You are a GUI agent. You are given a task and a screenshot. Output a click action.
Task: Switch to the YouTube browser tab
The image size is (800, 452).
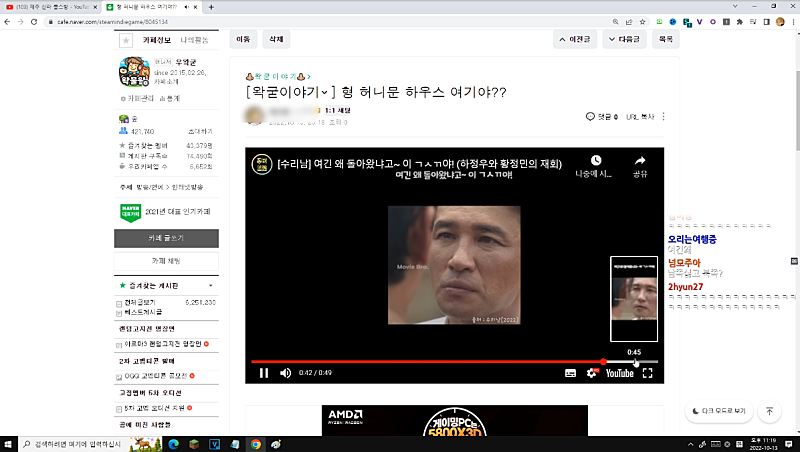pos(49,7)
